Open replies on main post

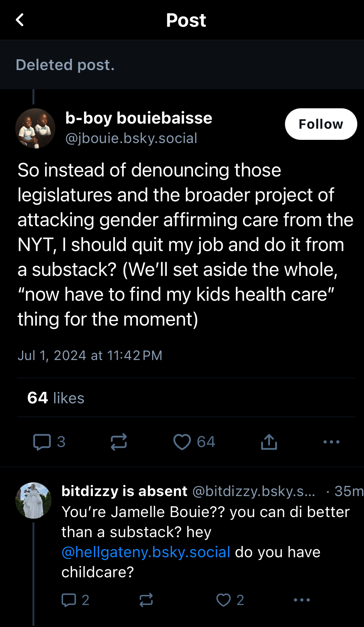42,442
